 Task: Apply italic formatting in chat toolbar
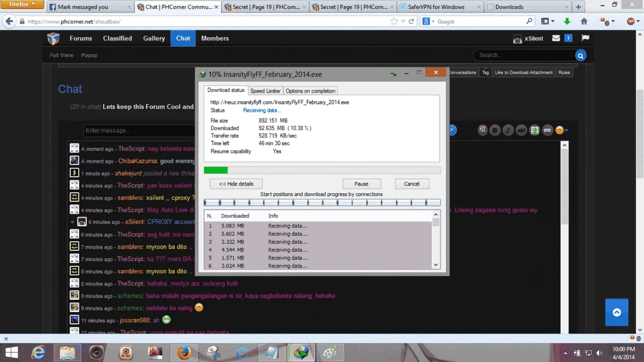click(508, 130)
